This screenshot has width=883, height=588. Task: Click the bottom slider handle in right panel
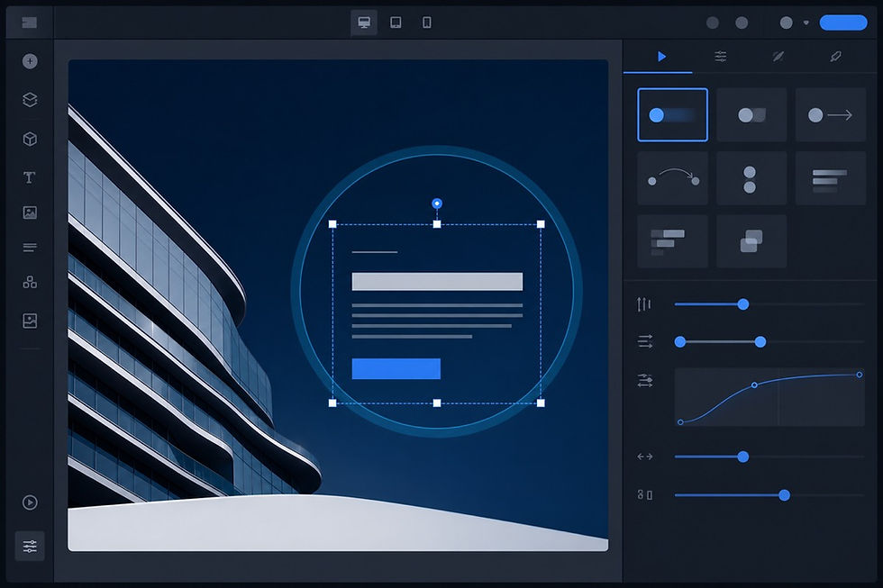[784, 495]
